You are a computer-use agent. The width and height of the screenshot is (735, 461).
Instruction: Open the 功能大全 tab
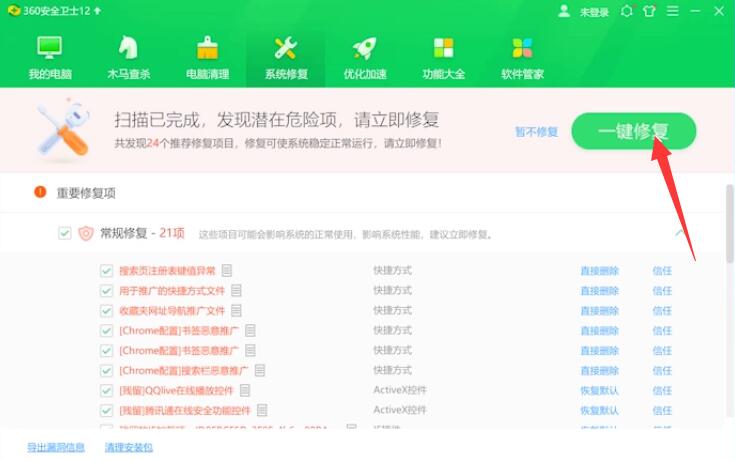(443, 57)
